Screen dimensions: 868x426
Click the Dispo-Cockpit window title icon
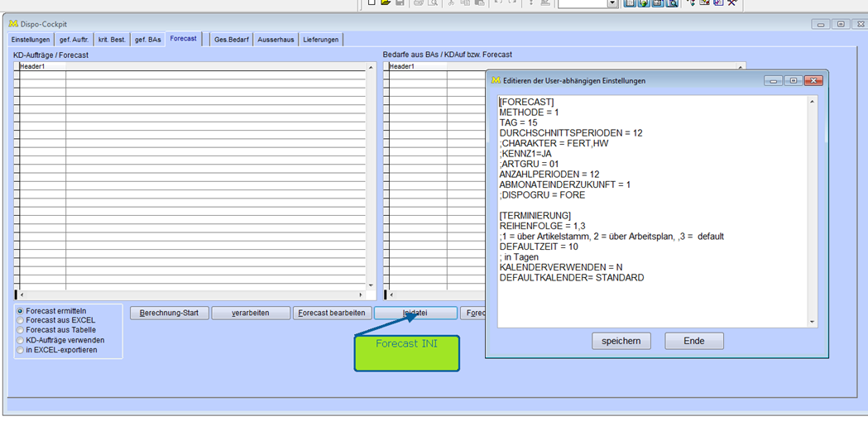point(12,23)
